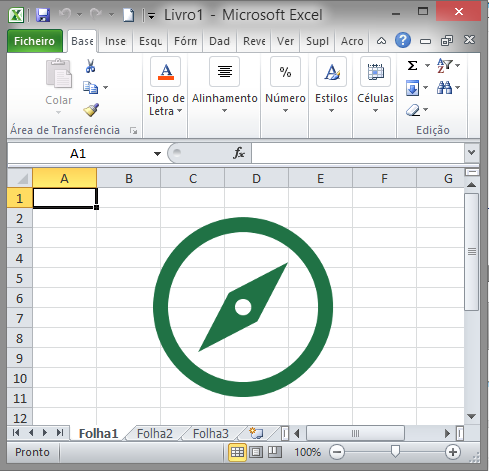The height and width of the screenshot is (471, 489).
Task: Click into the formula bar input
Action: coord(358,153)
